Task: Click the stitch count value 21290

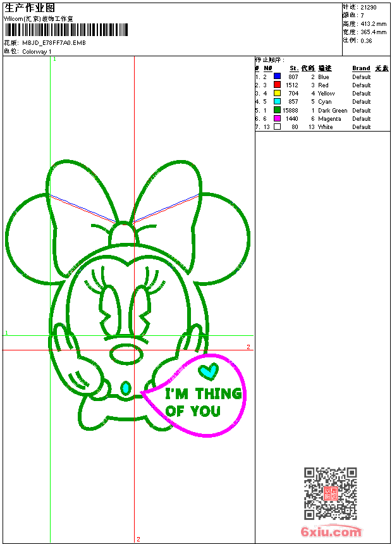Action: coord(369,8)
